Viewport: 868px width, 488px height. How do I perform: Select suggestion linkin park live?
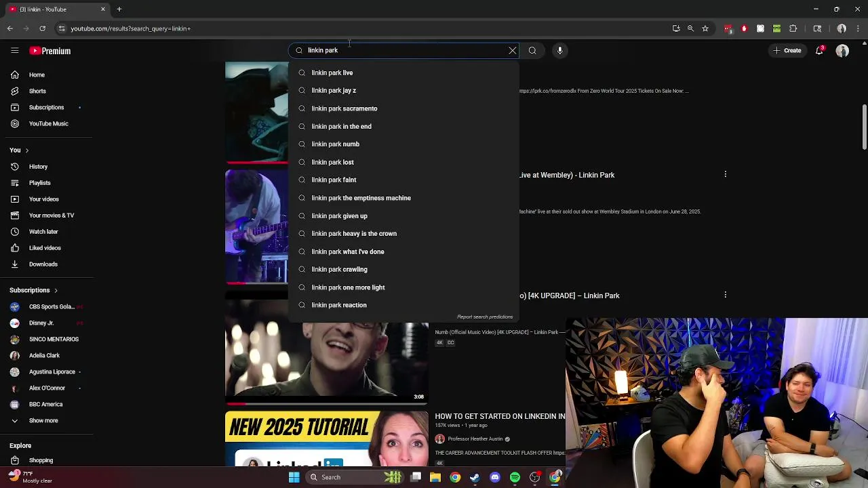(403, 73)
